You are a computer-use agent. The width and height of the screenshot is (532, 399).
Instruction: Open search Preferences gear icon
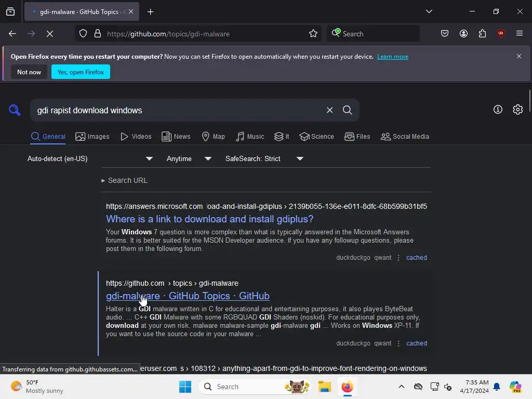pos(518,109)
